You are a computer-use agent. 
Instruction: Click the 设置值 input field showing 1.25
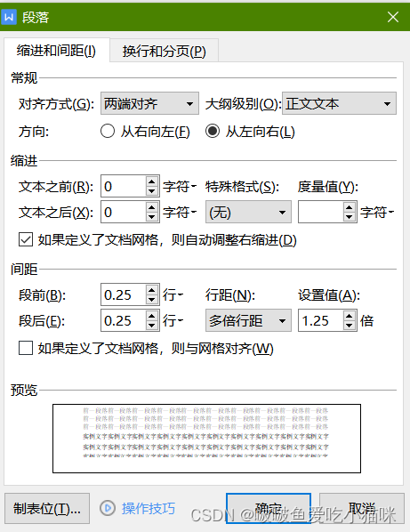pos(321,320)
